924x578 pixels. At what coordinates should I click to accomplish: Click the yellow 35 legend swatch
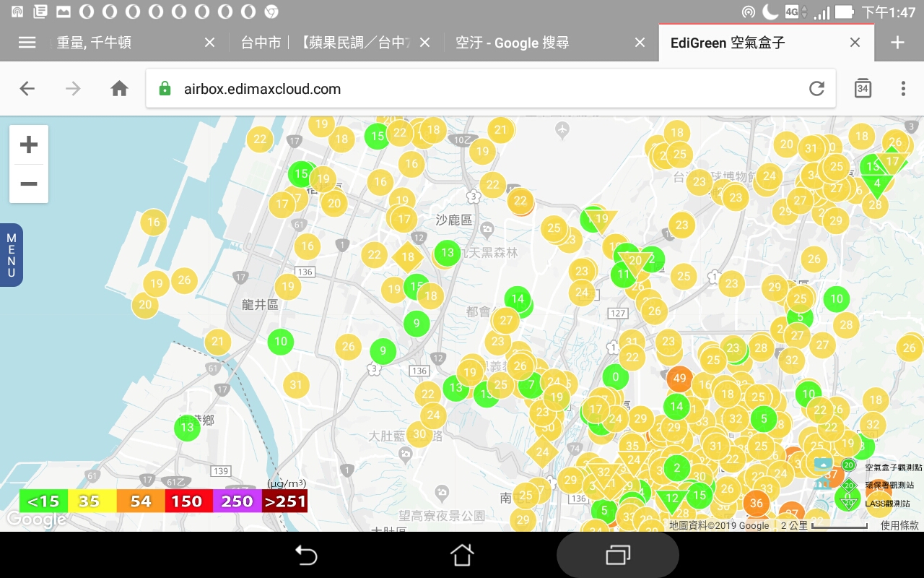click(x=92, y=501)
